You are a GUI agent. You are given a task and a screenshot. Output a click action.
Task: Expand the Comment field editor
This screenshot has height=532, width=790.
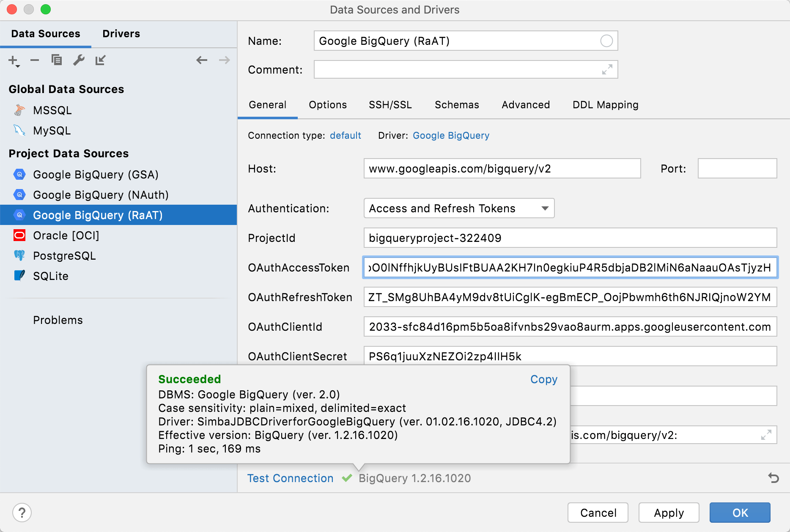[607, 69]
